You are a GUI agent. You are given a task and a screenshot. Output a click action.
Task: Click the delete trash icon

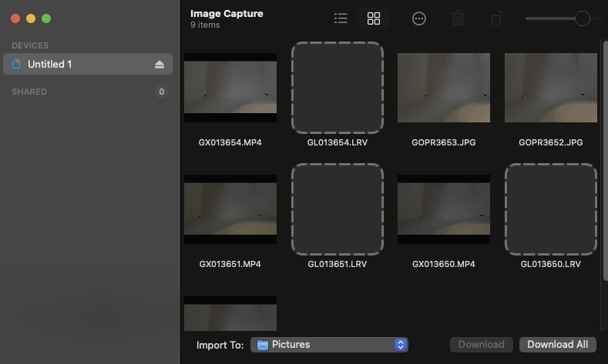tap(458, 18)
